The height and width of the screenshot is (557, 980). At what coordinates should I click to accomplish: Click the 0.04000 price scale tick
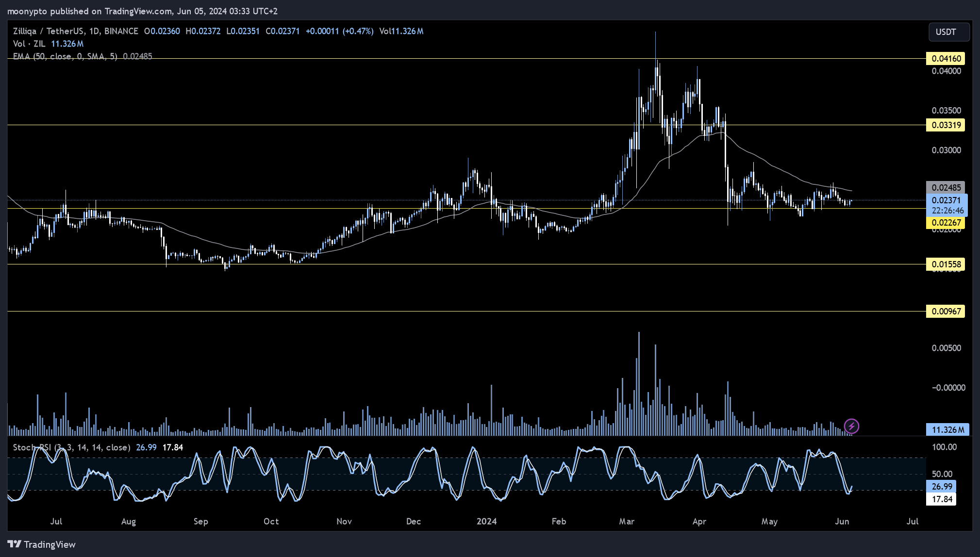coord(946,71)
